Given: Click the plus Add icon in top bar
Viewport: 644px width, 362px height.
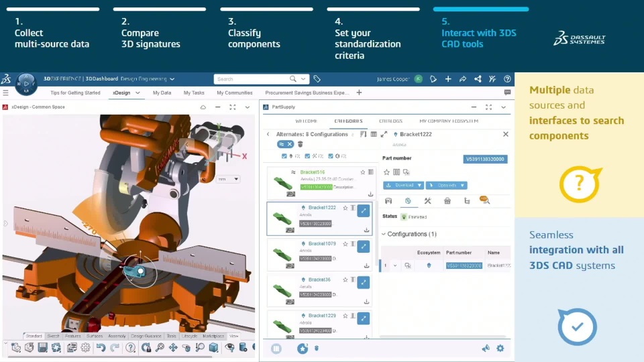Looking at the screenshot, I should (x=448, y=79).
